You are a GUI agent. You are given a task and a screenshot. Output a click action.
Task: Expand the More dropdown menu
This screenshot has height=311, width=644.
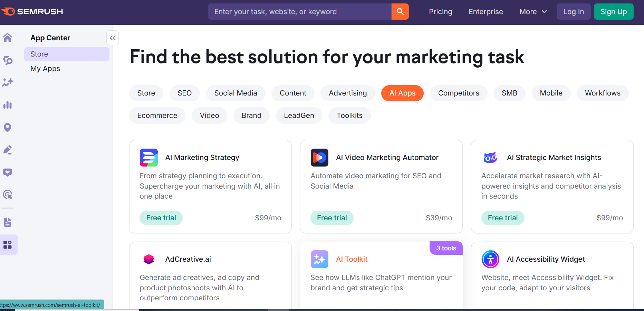(x=533, y=12)
